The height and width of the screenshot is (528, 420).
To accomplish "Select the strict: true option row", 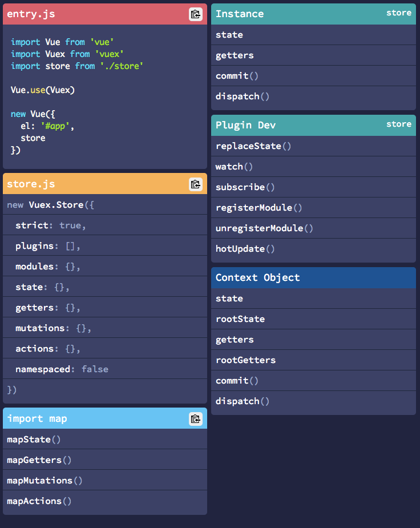I will 104,225.
